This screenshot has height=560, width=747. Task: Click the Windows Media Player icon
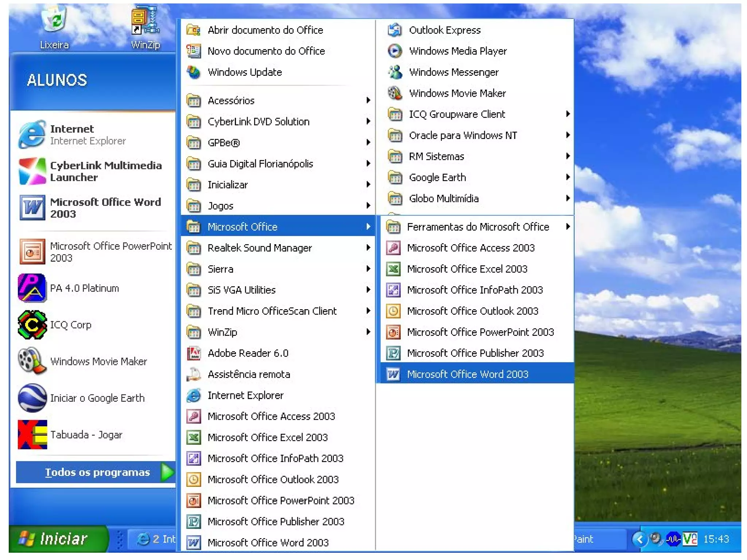point(395,51)
